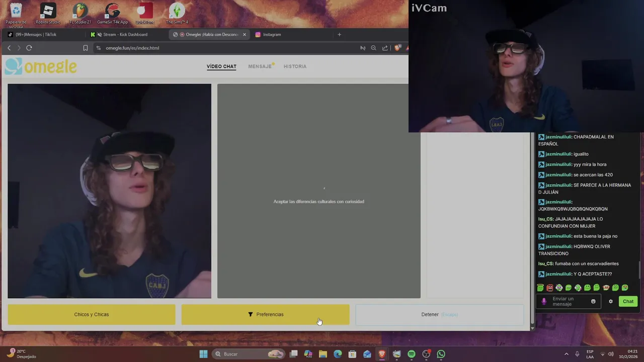
Task: Open Brave Shields lion icon
Action: 397,48
